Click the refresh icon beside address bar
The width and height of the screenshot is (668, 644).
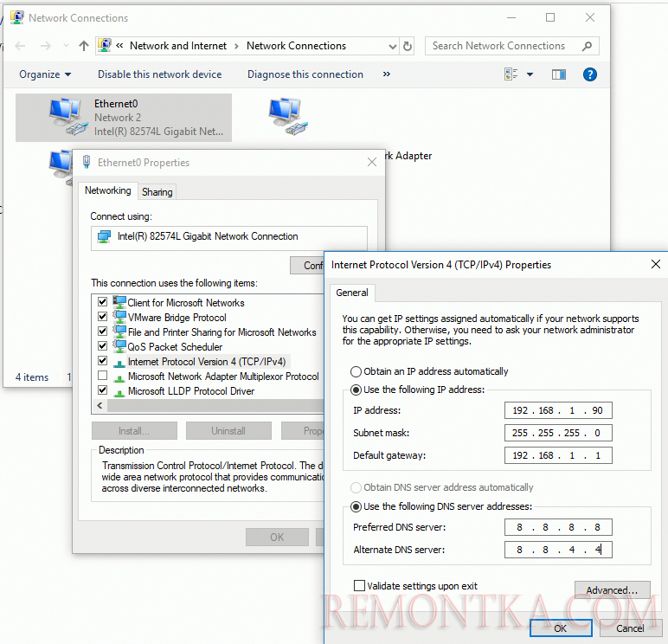(x=408, y=46)
